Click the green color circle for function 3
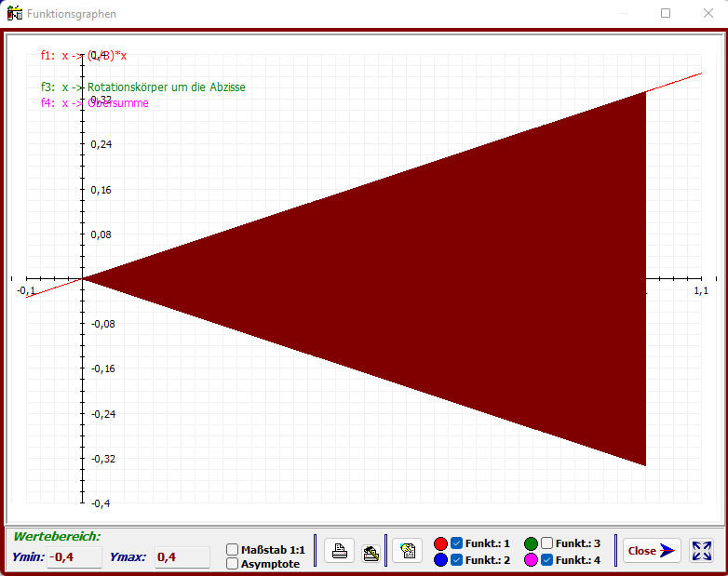728x576 pixels. (x=531, y=543)
